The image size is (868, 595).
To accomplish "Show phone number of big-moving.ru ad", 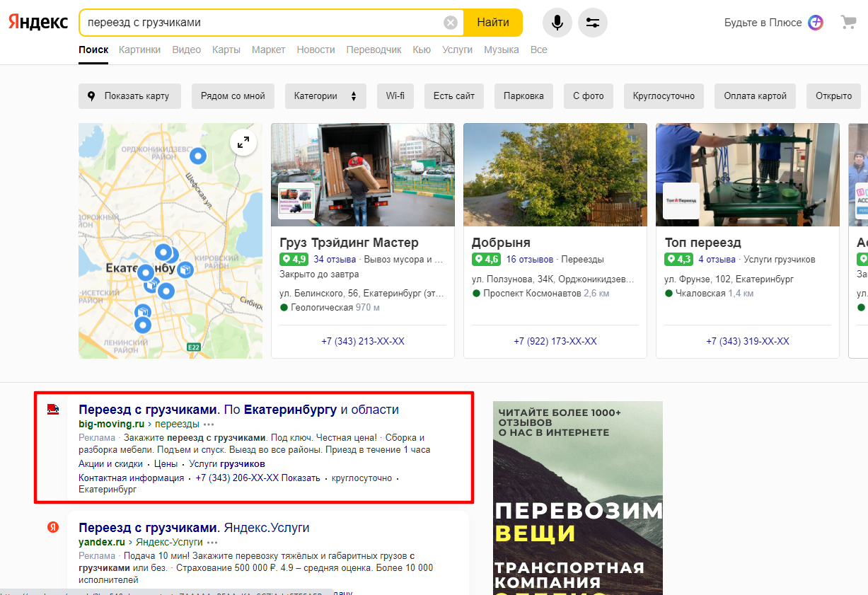I will pos(301,478).
